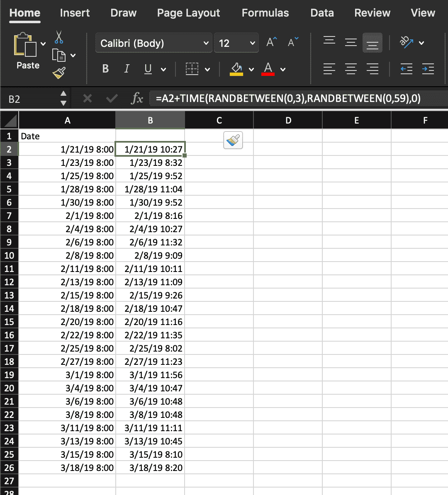Click the Format Painter brush icon
Image resolution: width=448 pixels, height=495 pixels.
click(59, 73)
